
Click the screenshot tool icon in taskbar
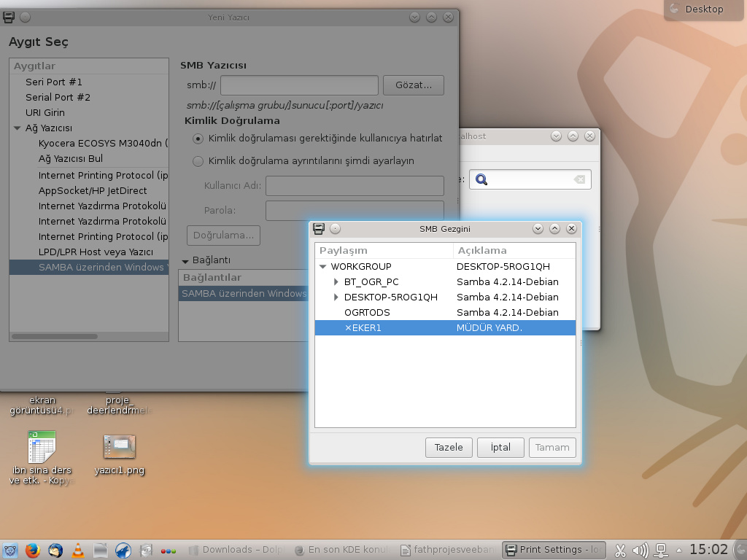(146, 551)
